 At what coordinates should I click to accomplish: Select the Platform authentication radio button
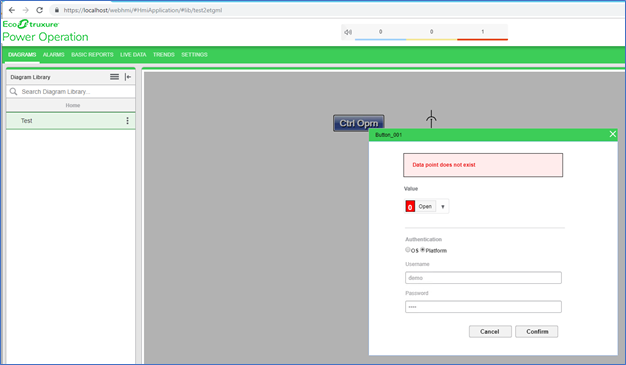pos(422,250)
